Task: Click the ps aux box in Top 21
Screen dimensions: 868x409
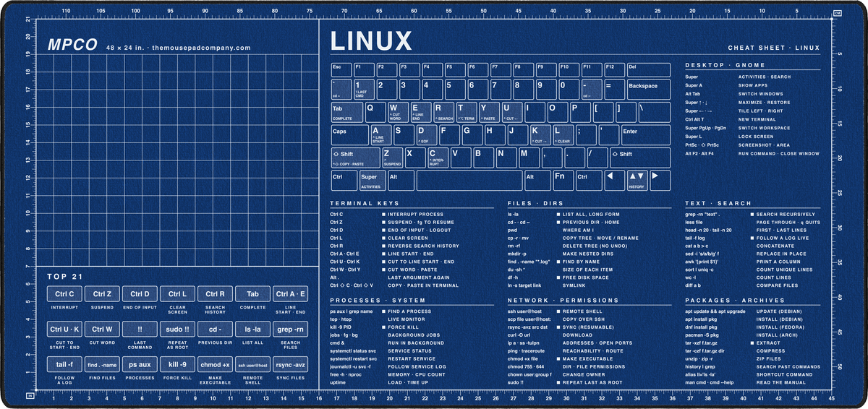Action: click(x=140, y=365)
